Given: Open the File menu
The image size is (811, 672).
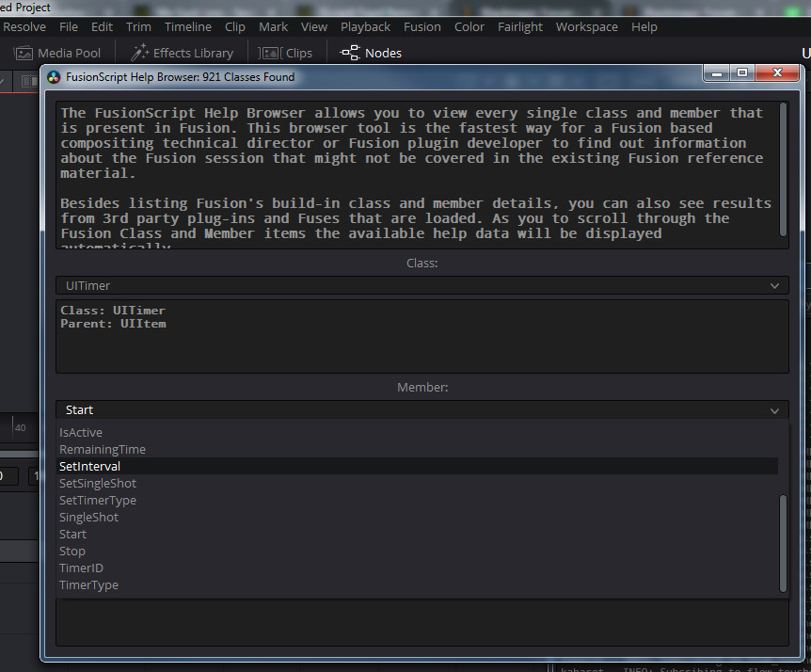Looking at the screenshot, I should [x=69, y=27].
